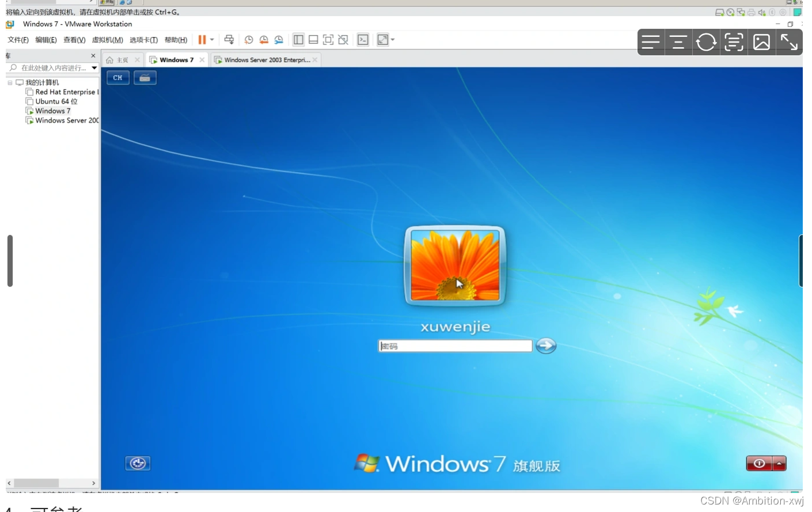The image size is (812, 512).
Task: Open the on-screen keyboard button in the guest
Action: [x=145, y=78]
